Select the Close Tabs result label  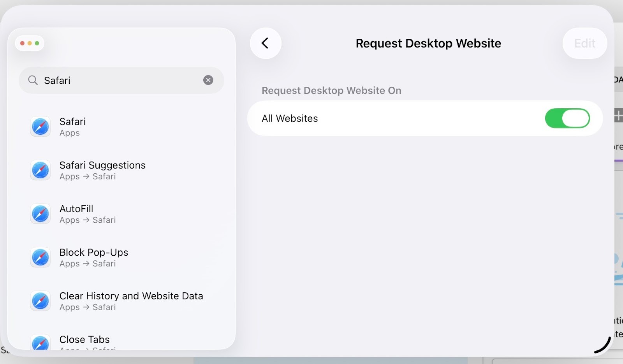coord(84,339)
